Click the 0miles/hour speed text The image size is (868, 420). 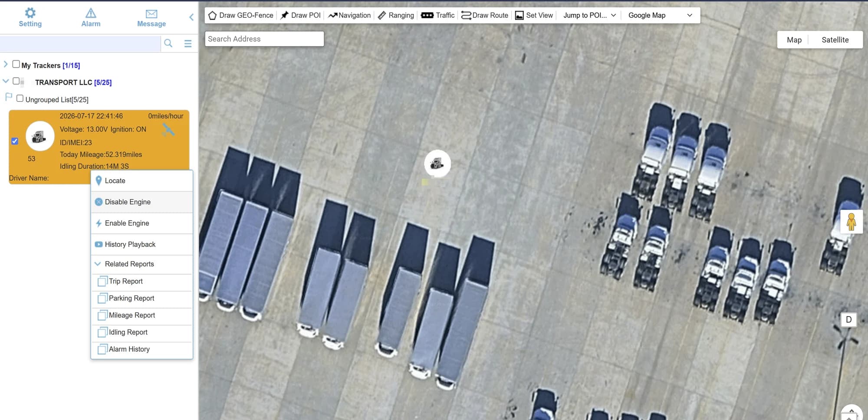(x=166, y=116)
